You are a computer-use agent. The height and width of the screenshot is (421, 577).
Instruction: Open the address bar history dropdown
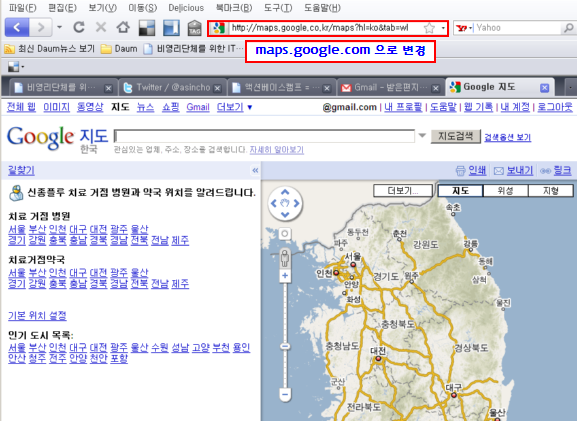point(443,28)
